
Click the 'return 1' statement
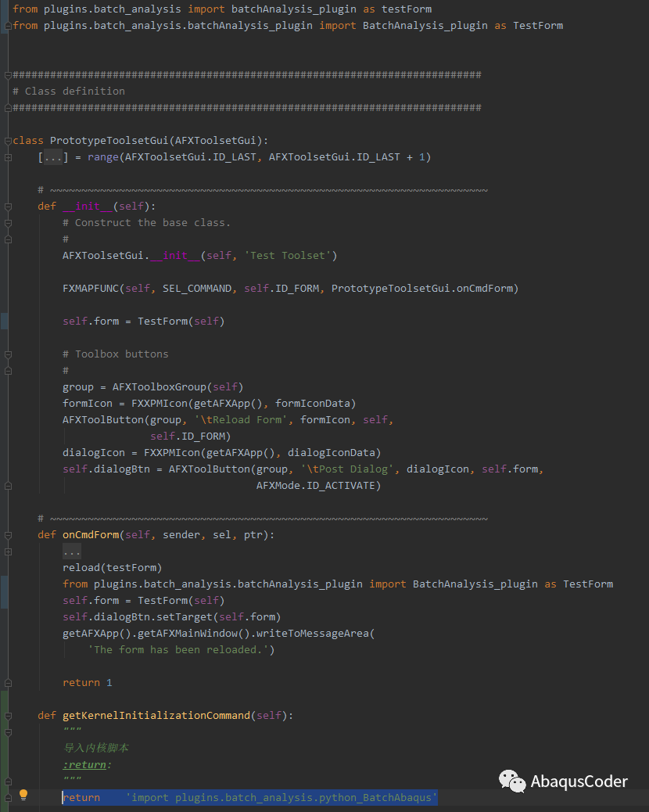pyautogui.click(x=88, y=683)
